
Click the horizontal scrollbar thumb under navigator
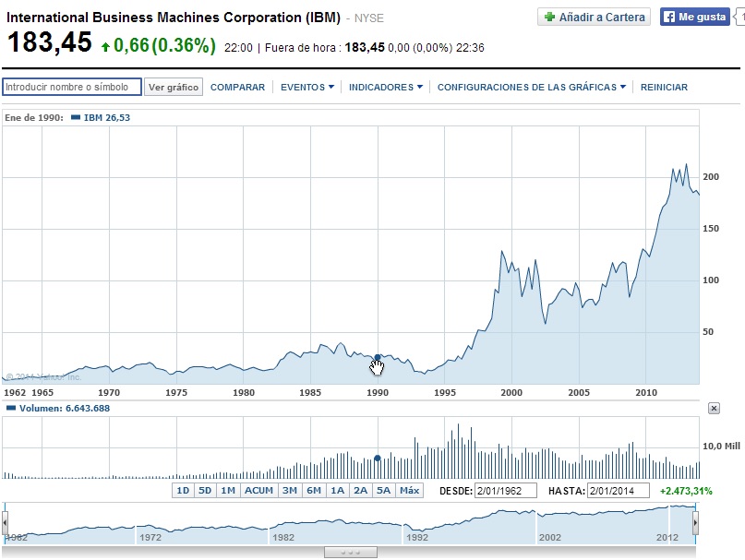click(x=351, y=553)
